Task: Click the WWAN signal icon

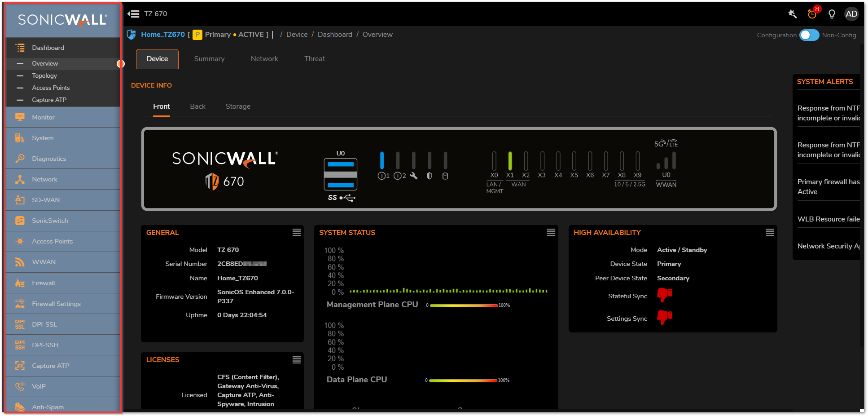Action: [x=20, y=262]
